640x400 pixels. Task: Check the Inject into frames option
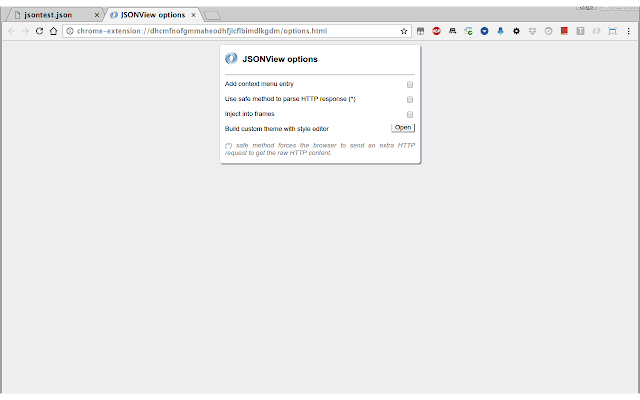[410, 114]
